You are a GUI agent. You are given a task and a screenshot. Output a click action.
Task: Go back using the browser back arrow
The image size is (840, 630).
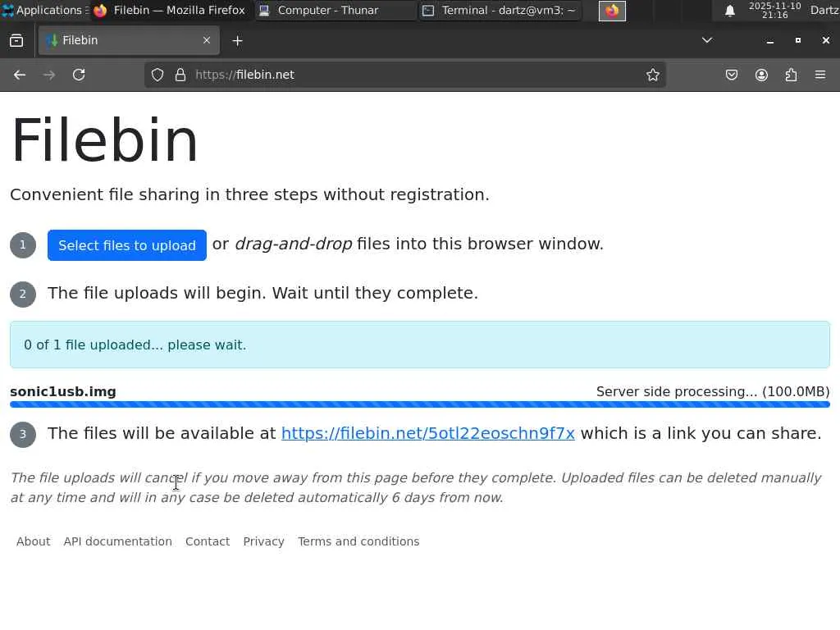click(20, 75)
